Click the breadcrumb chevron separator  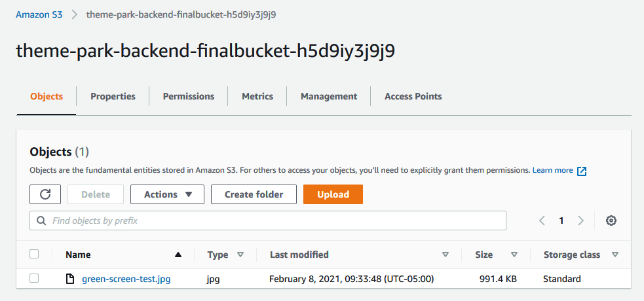click(x=75, y=14)
